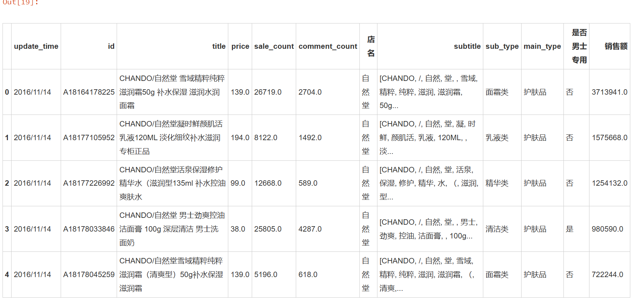The width and height of the screenshot is (644, 306).
Task: Click the comment_count column header
Action: pyautogui.click(x=328, y=46)
